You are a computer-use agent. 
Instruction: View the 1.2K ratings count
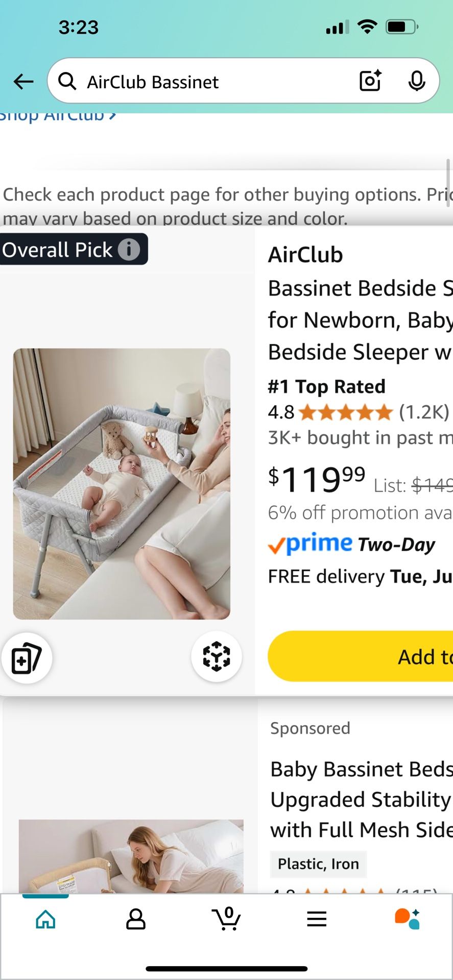coord(423,412)
